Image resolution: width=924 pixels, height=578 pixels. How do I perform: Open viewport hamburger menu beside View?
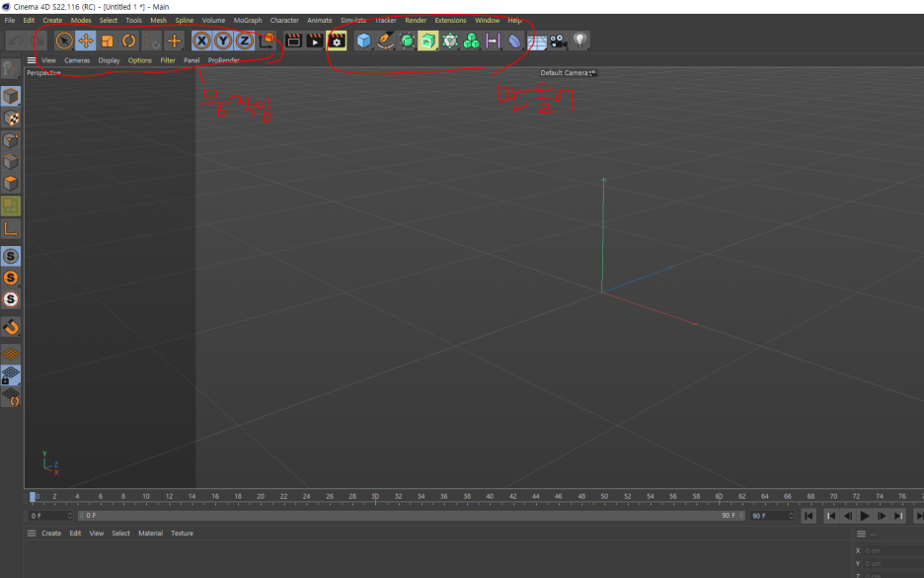32,60
